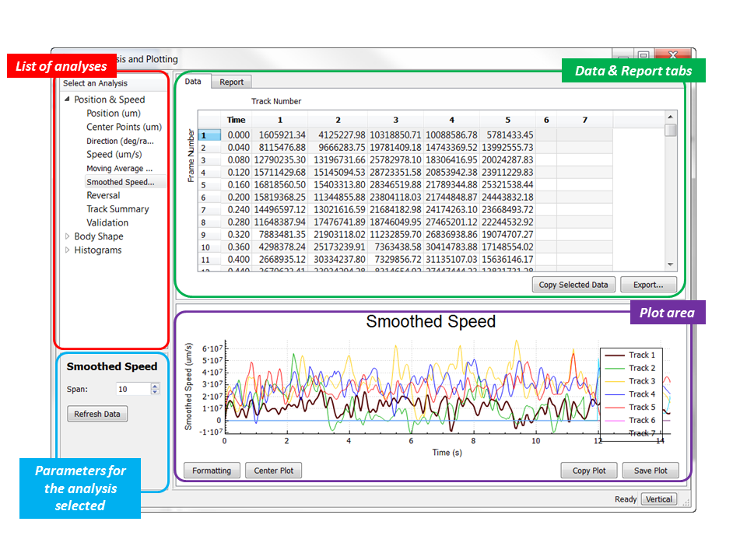Close the Analysis and Plotting window

pos(672,54)
